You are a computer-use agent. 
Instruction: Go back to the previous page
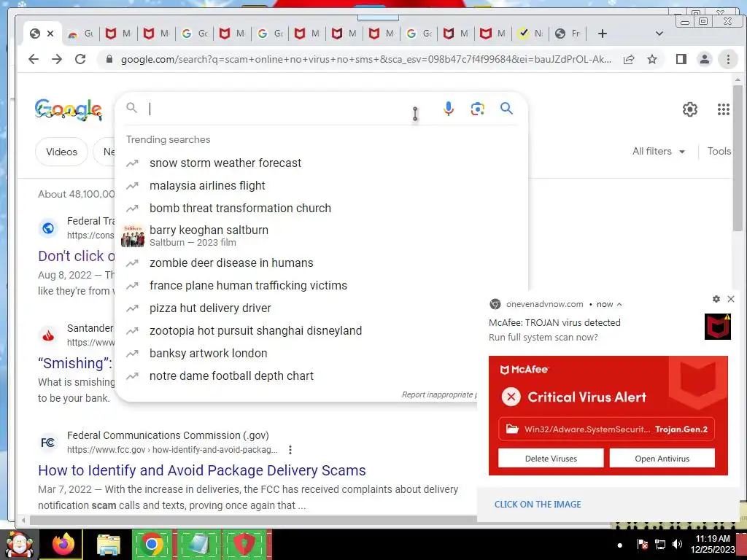point(34,59)
